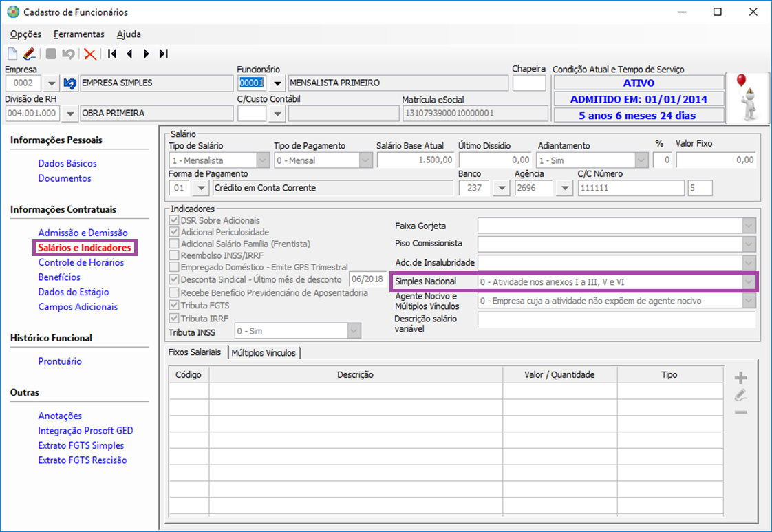This screenshot has height=532, width=772.
Task: Click the blue refresh icon beside Empresa
Action: pos(69,83)
